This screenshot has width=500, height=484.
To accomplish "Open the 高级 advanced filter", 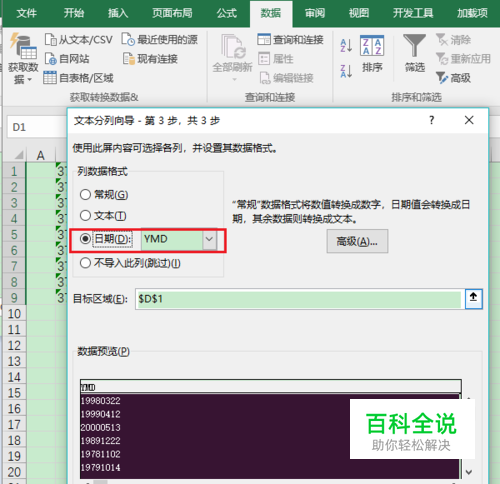I will coord(453,78).
